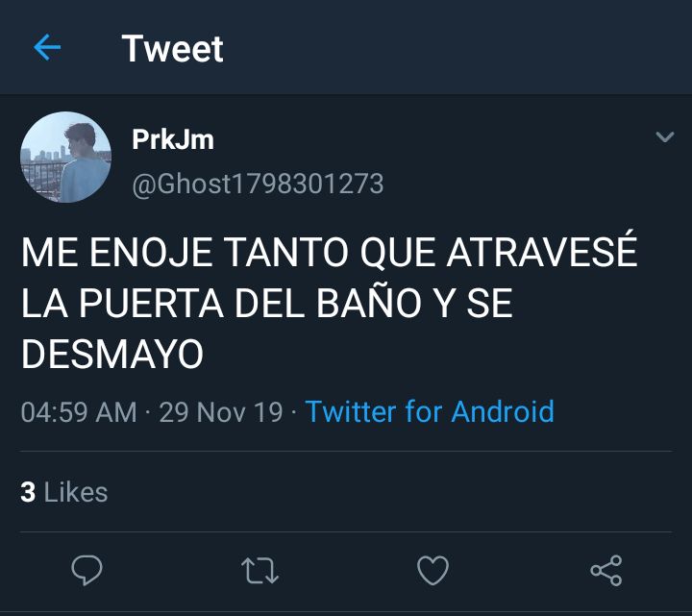The height and width of the screenshot is (616, 692).
Task: Open the Twitter for Android source link
Action: pos(430,411)
